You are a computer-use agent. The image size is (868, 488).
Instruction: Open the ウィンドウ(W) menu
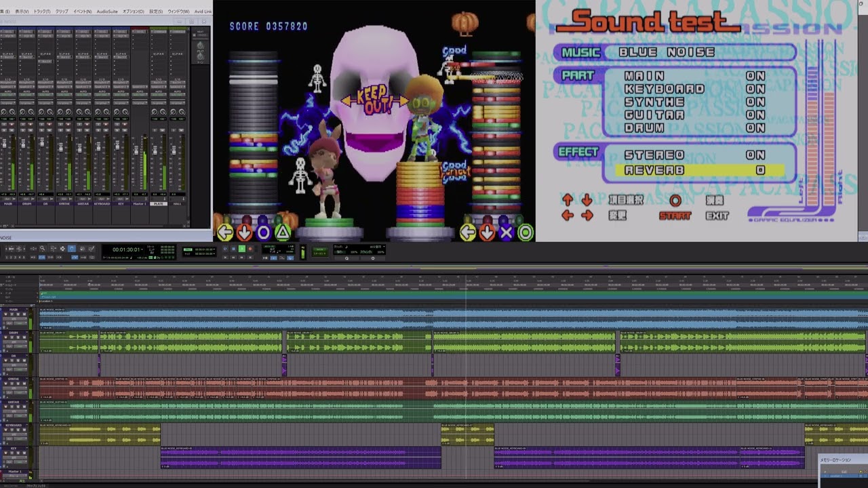click(178, 12)
